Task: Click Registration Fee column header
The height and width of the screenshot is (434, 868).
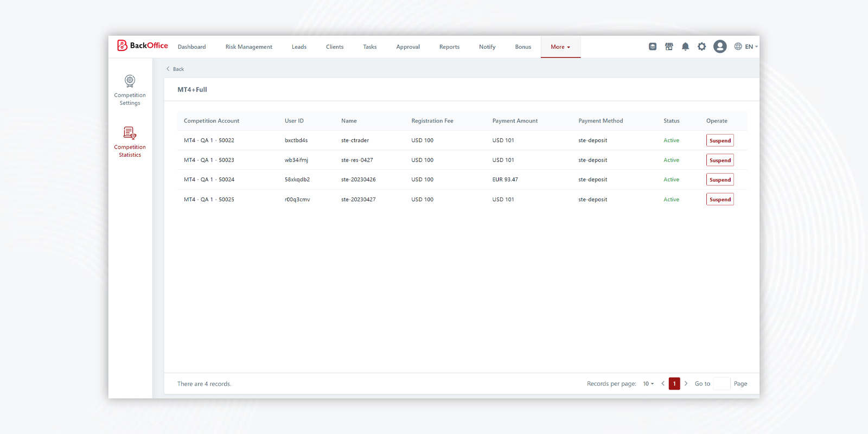Action: [x=432, y=121]
